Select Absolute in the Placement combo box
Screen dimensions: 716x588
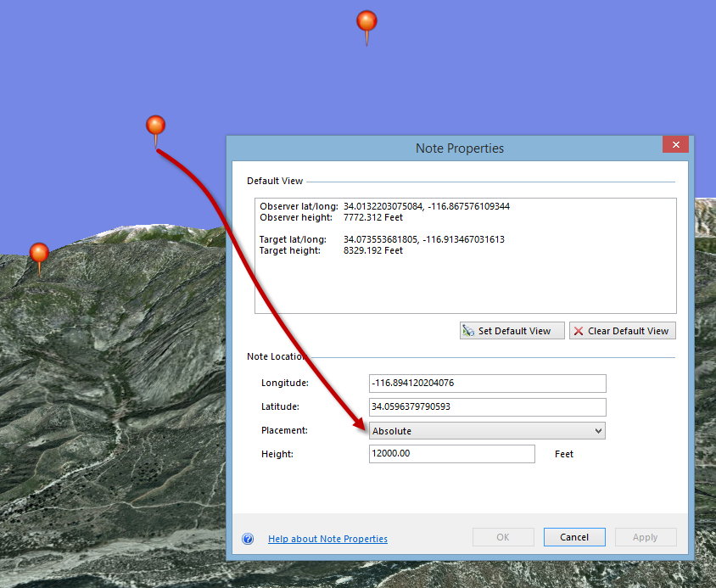point(487,430)
